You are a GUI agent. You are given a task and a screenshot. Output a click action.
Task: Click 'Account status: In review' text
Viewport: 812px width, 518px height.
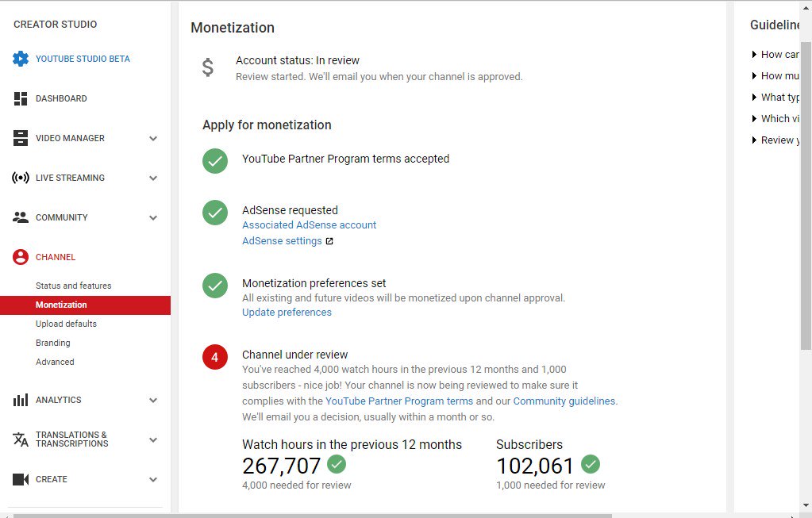click(298, 60)
